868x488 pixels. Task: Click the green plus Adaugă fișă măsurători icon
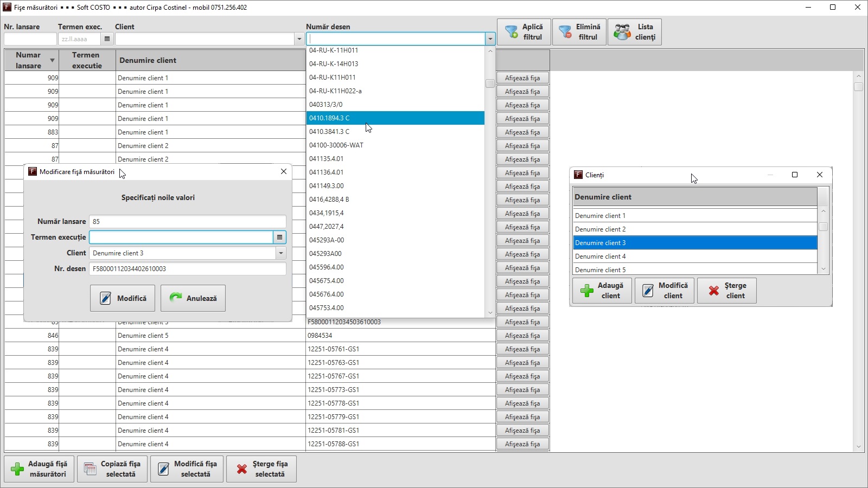click(17, 469)
